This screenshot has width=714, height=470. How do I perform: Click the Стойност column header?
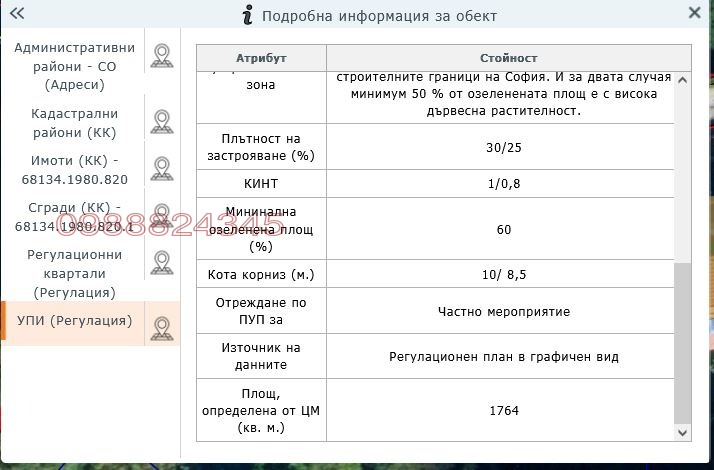pyautogui.click(x=509, y=58)
